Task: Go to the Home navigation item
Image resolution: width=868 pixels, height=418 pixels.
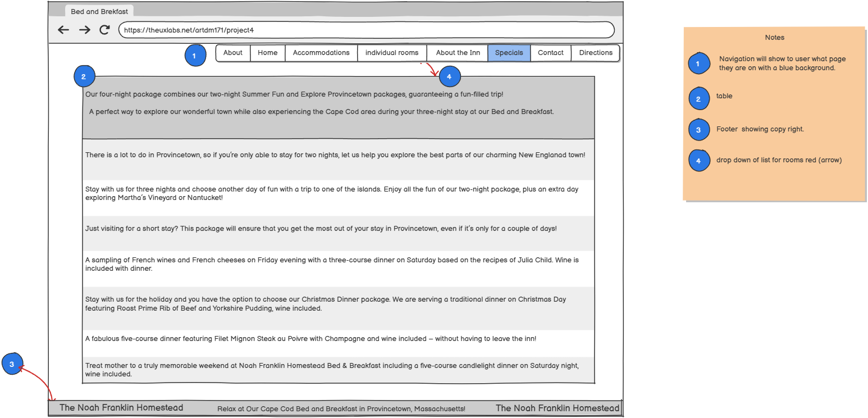Action: 267,53
